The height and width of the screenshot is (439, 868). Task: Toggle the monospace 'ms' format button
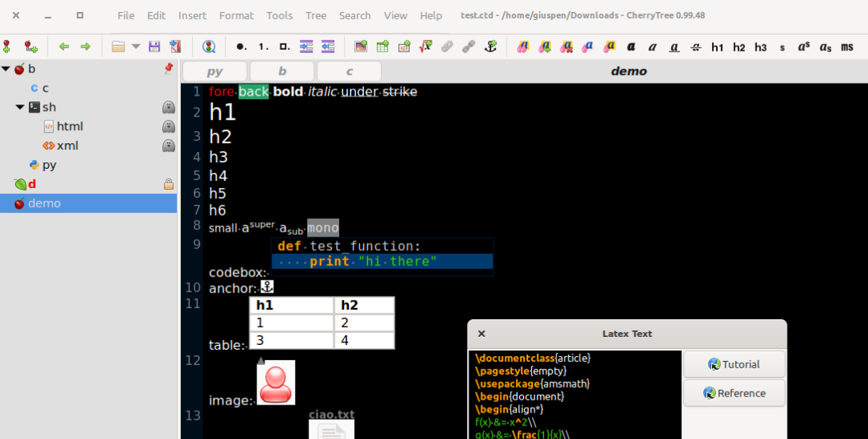[847, 47]
